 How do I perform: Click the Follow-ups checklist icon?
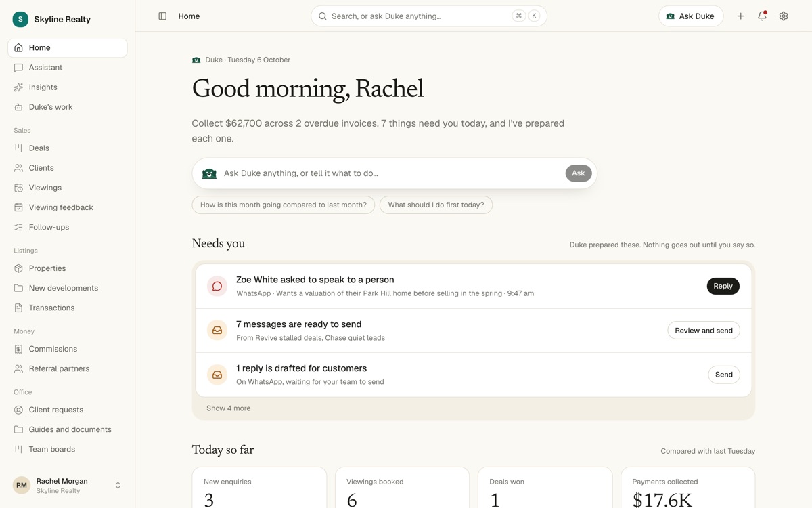[x=18, y=227]
